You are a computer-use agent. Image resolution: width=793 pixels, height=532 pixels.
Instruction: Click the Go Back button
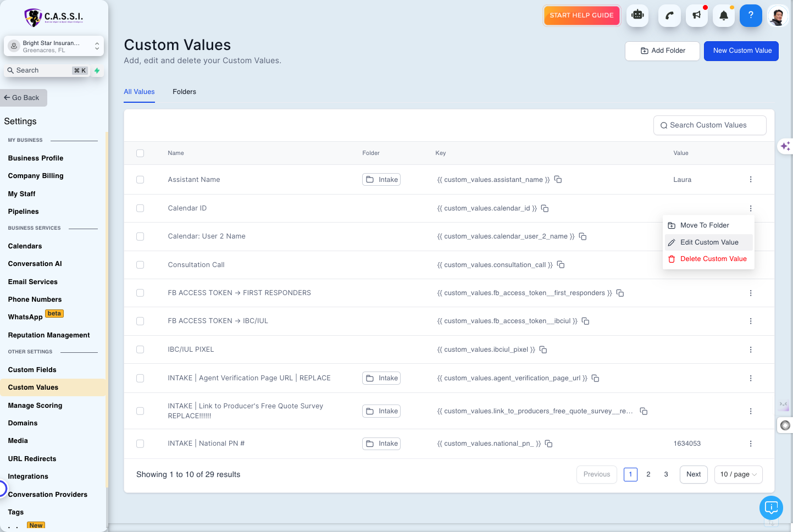(24, 98)
